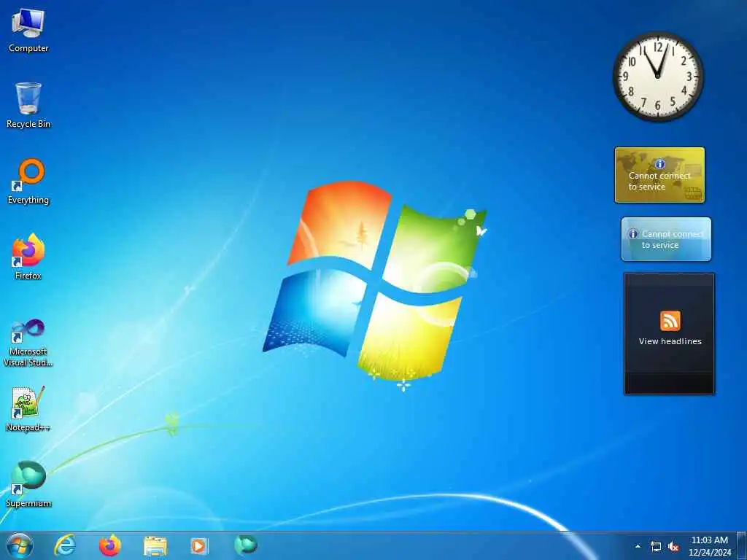The image size is (747, 560).
Task: Show hidden system tray icons
Action: [x=638, y=546]
